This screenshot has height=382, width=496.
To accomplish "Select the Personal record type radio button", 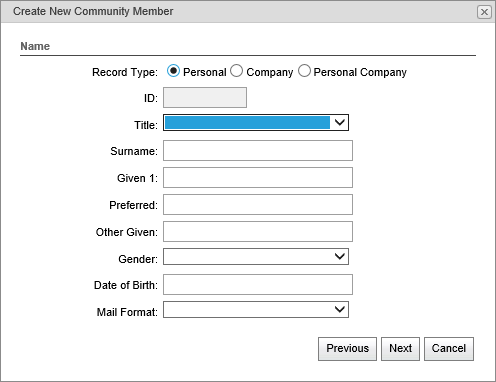I will 173,71.
